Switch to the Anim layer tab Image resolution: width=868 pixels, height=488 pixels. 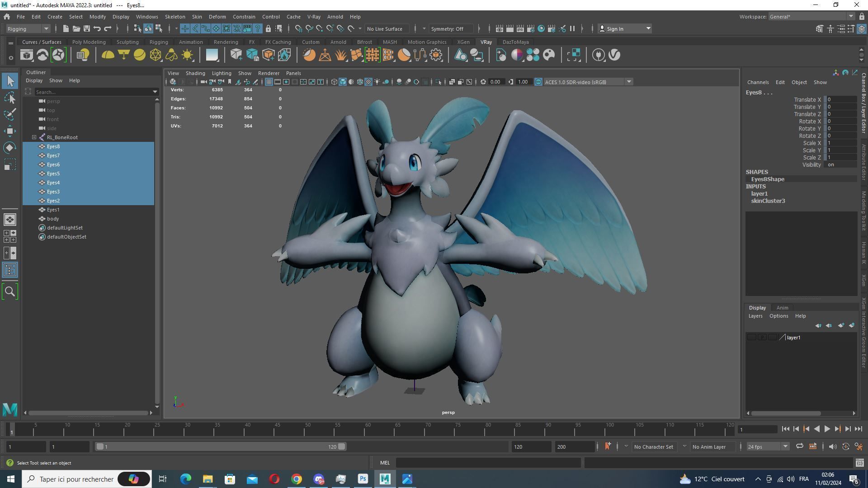click(782, 308)
